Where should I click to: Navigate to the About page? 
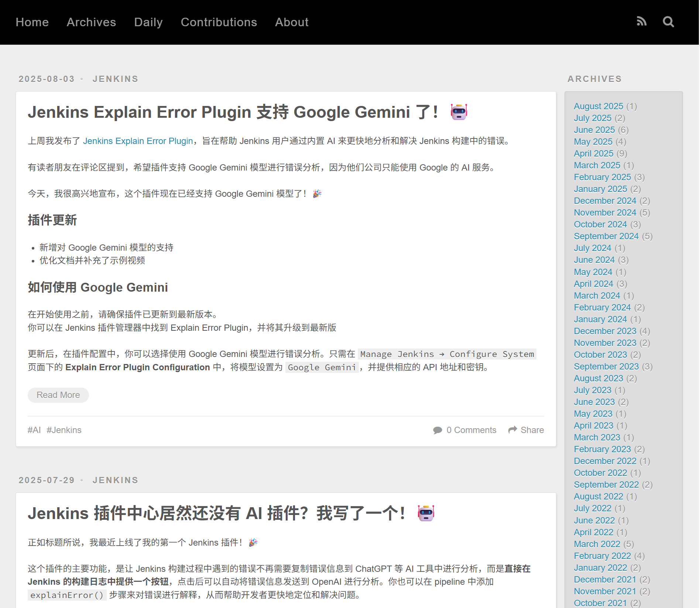291,22
